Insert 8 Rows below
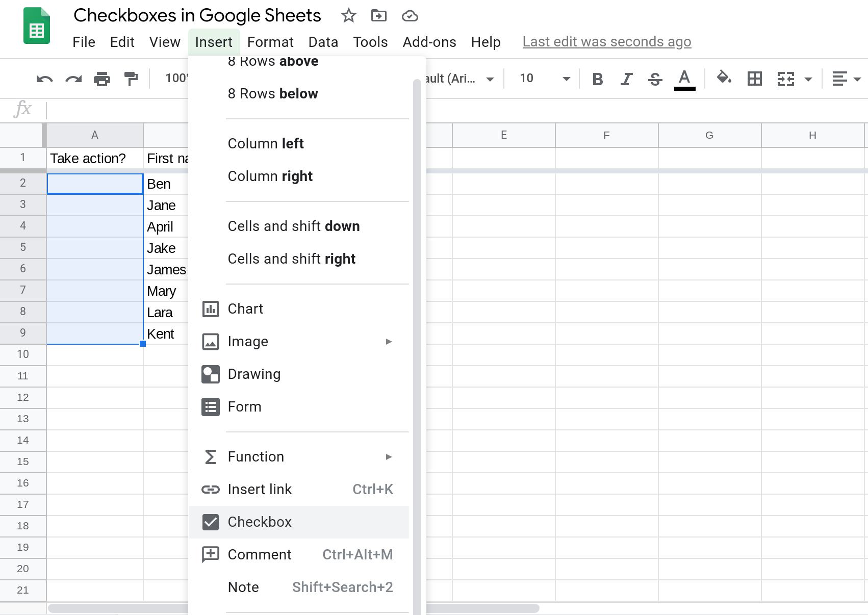868x615 pixels. [299, 94]
